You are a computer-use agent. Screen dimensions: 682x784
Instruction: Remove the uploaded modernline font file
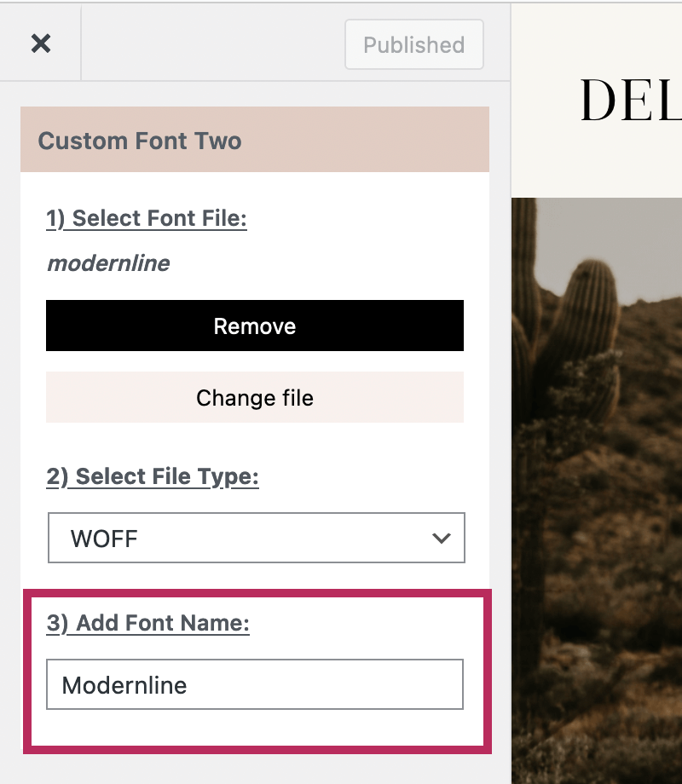coord(255,326)
